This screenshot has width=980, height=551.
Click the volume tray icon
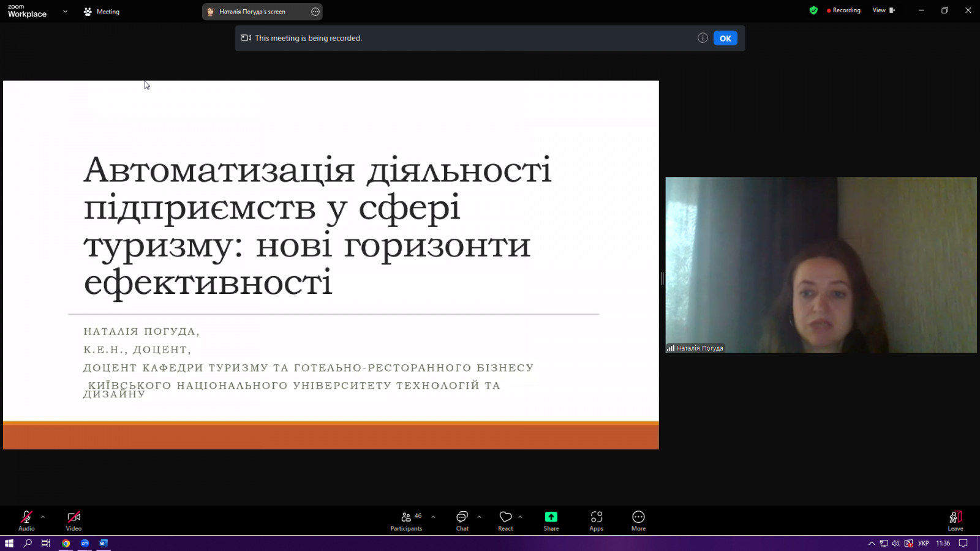pyautogui.click(x=895, y=543)
